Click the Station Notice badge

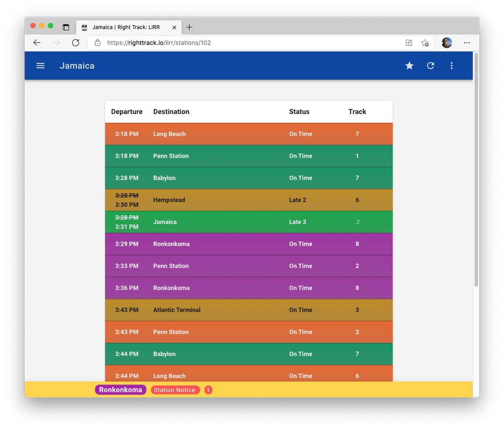175,390
